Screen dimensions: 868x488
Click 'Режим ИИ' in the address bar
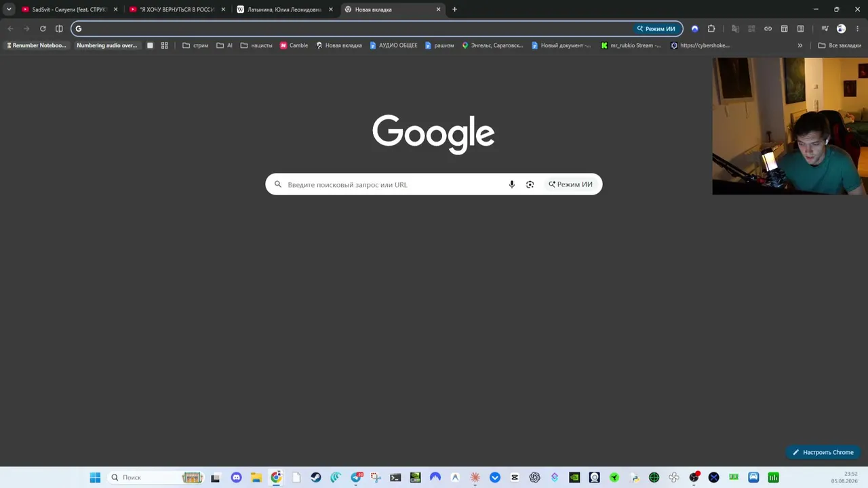pyautogui.click(x=656, y=28)
